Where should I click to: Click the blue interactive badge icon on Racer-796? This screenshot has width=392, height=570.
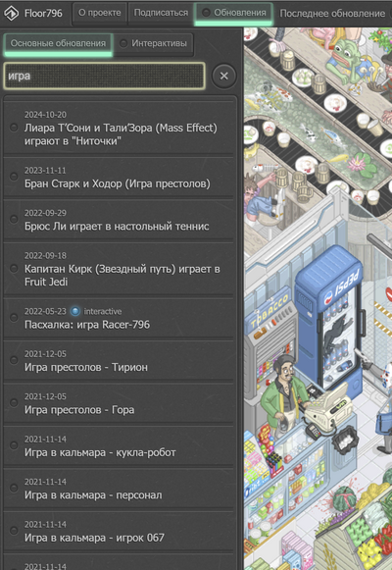coord(75,312)
